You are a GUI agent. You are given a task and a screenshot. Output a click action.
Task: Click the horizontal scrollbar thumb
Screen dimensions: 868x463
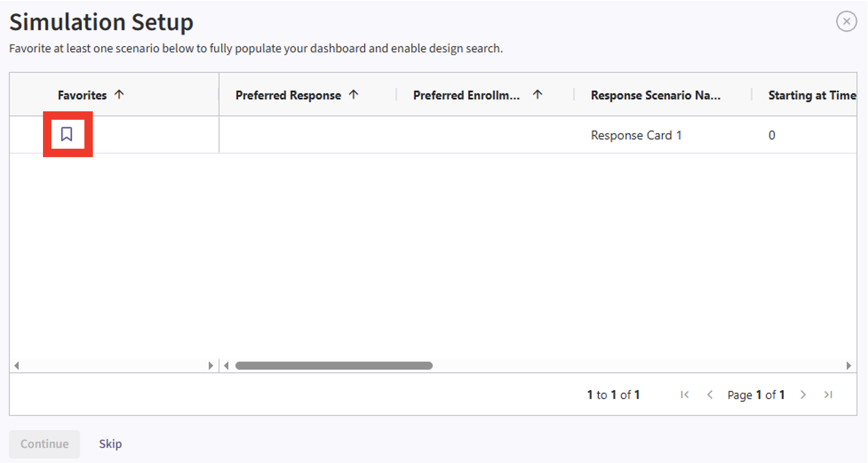pos(334,366)
